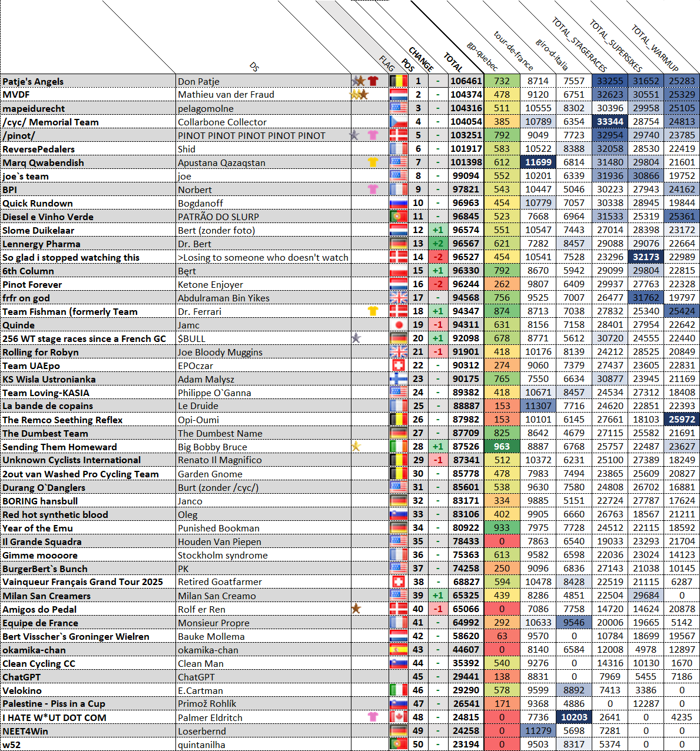Click the Portugal flag for Diesel e Vinho Verde
Image resolution: width=700 pixels, height=751 pixels.
[399, 217]
